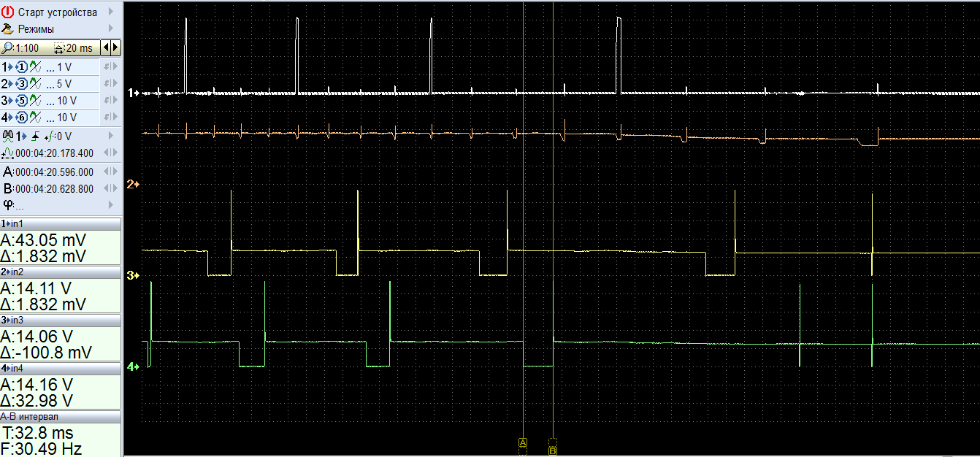Click the waveform coupling icon in channel 1 row

pyautogui.click(x=34, y=67)
